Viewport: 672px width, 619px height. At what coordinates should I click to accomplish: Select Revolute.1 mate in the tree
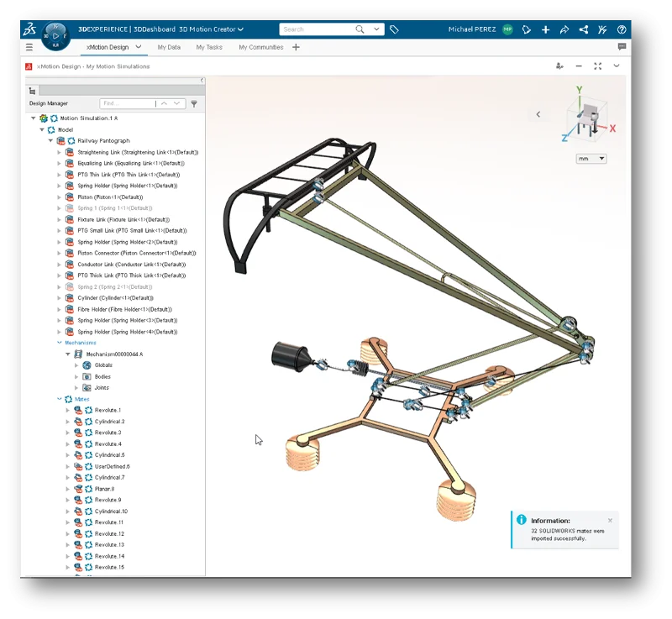point(108,410)
